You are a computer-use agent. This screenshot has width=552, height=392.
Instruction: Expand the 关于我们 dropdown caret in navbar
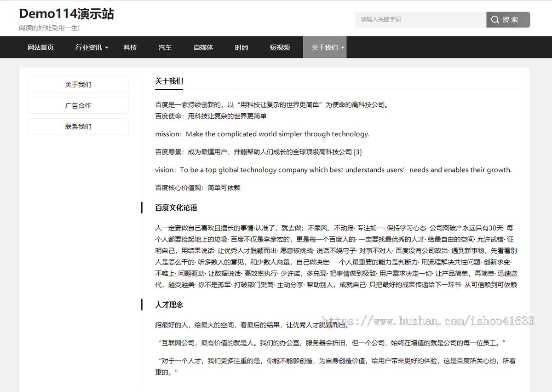click(342, 48)
